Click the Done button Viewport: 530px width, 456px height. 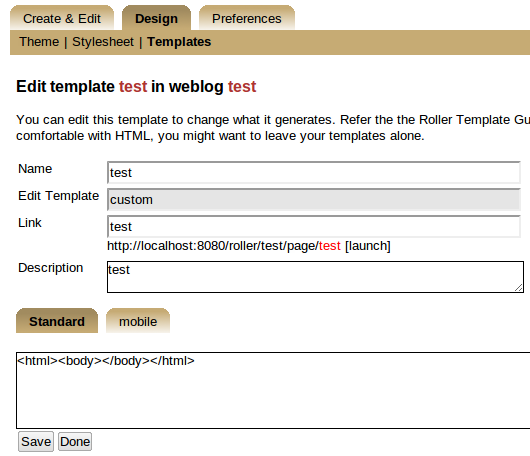tap(75, 441)
